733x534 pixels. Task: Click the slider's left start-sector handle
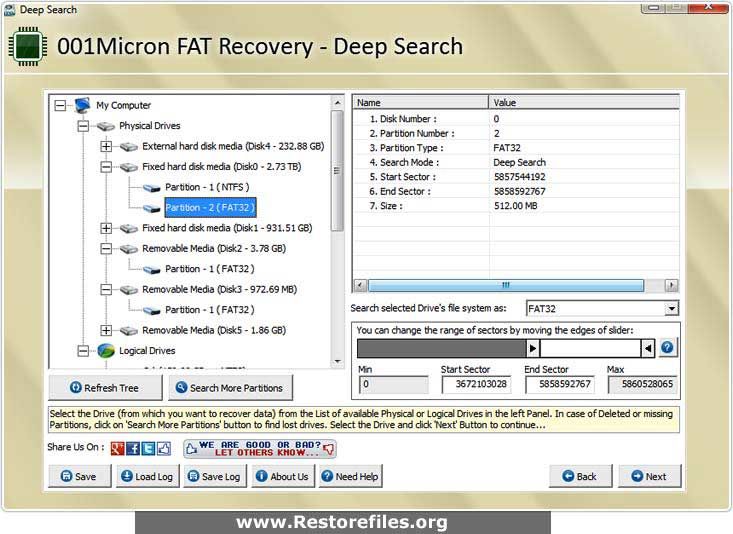tap(533, 348)
